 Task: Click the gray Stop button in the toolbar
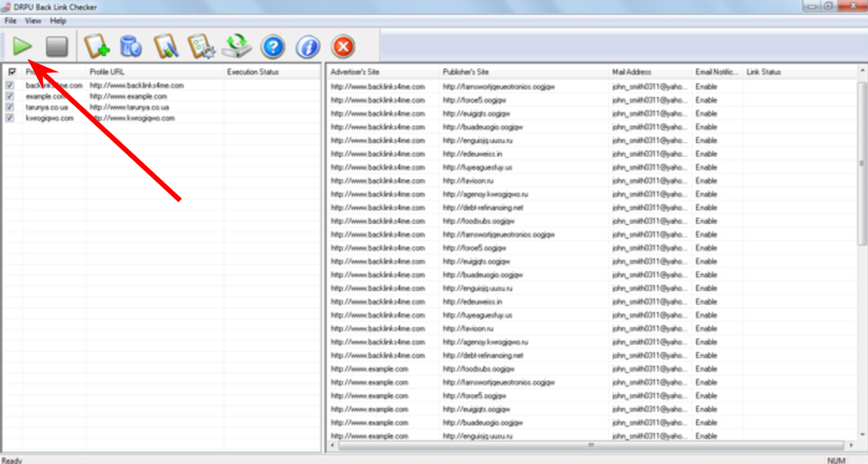pos(57,46)
